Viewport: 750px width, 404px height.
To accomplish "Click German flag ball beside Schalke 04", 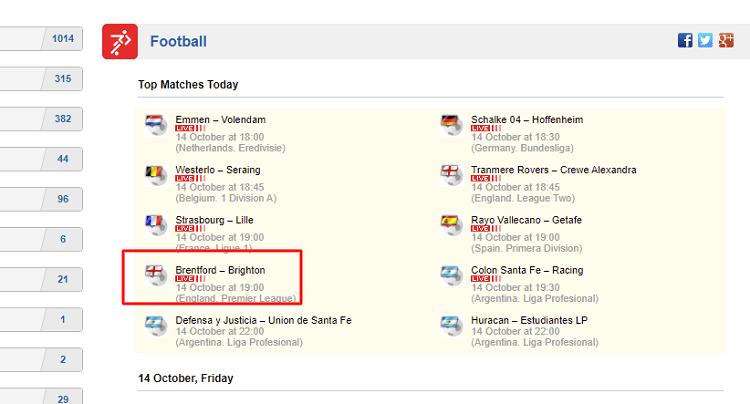I will click(452, 125).
